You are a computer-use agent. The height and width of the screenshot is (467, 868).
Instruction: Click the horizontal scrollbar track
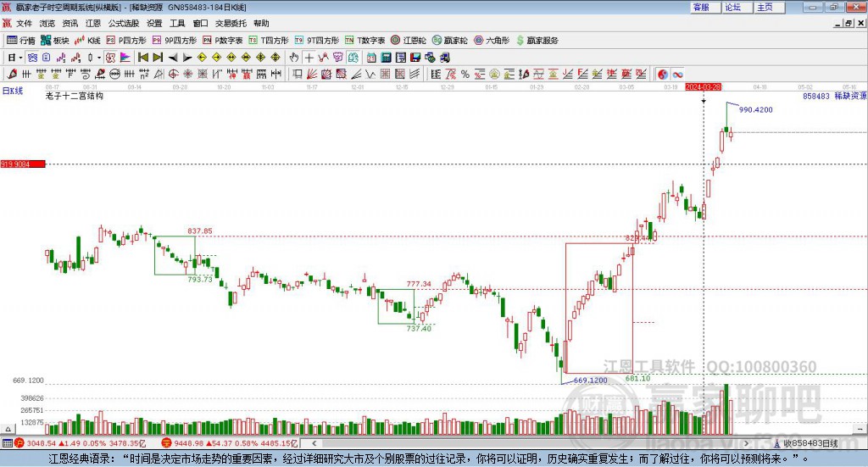[x=531, y=443]
